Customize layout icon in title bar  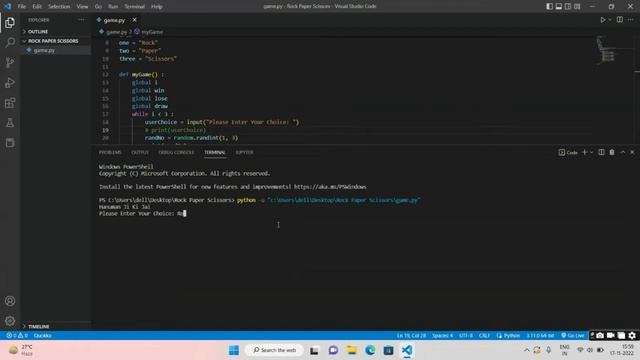click(x=577, y=7)
